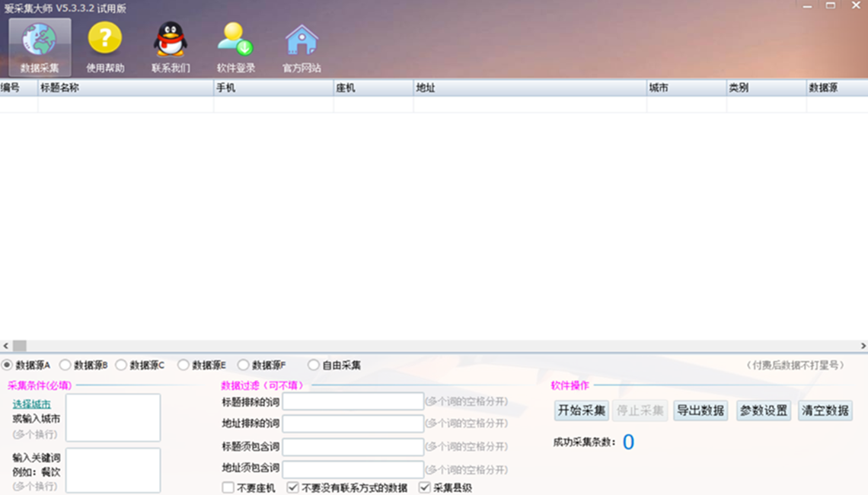Uncheck 不要没有联系方式的数据 checkbox

coord(292,487)
